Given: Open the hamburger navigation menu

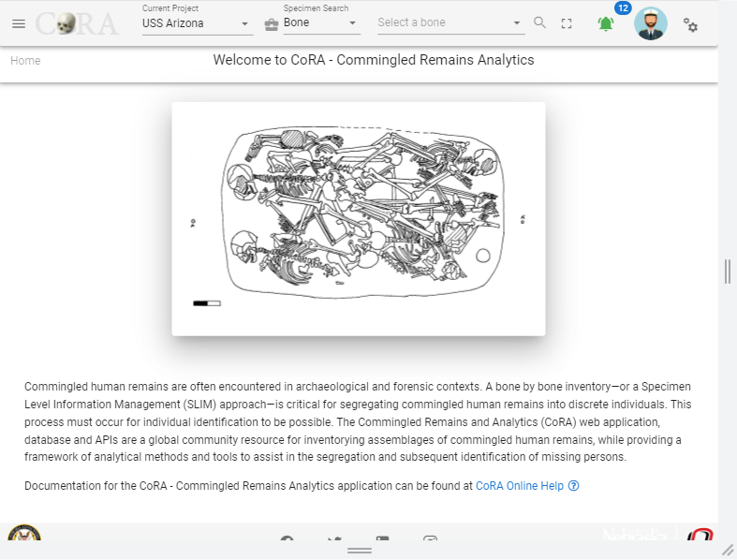Looking at the screenshot, I should pos(19,23).
